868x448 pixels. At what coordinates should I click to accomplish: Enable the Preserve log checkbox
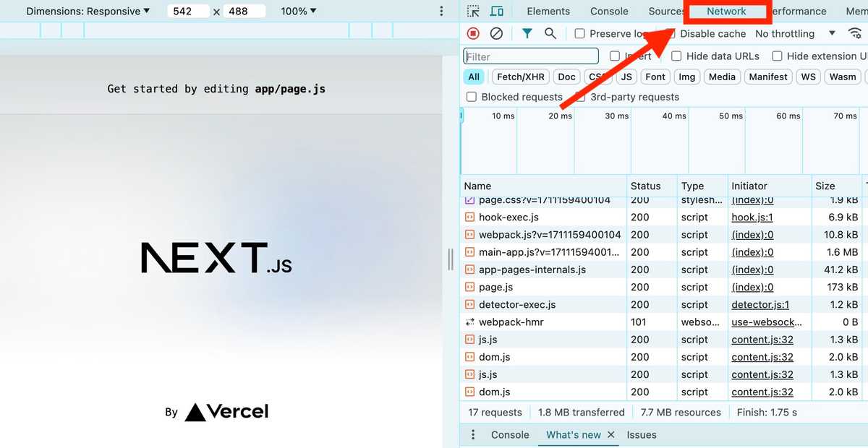tap(579, 34)
